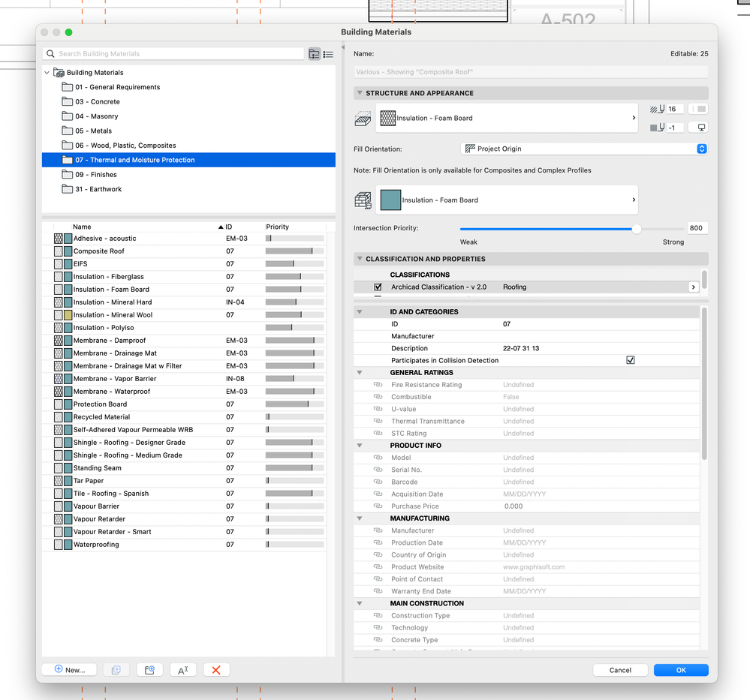This screenshot has height=700, width=750.
Task: Select the Standing Seam material row
Action: (184, 468)
